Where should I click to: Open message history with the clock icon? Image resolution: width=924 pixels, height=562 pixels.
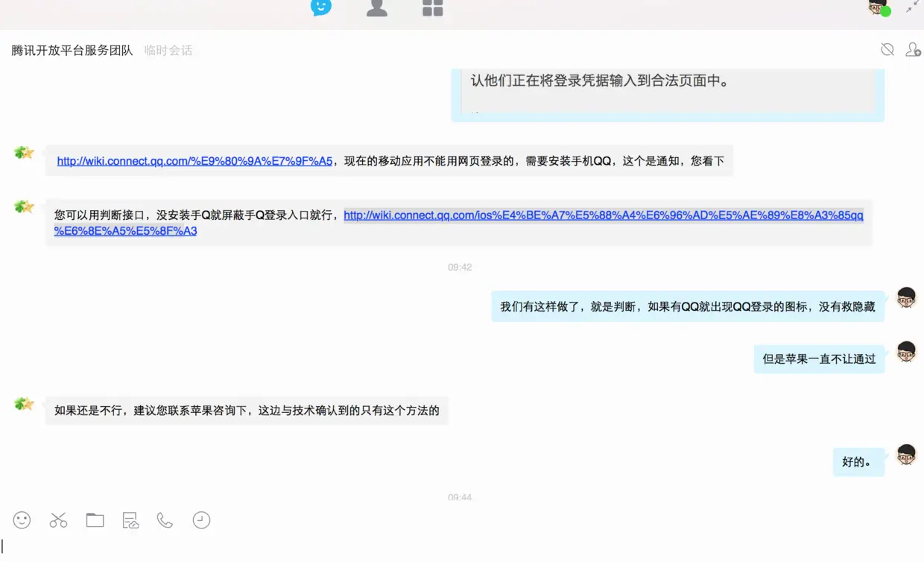tap(201, 520)
